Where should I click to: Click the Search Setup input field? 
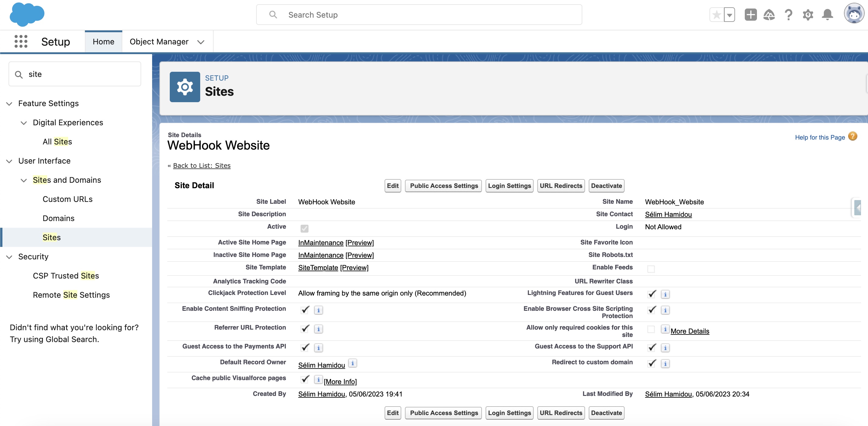[x=419, y=15]
